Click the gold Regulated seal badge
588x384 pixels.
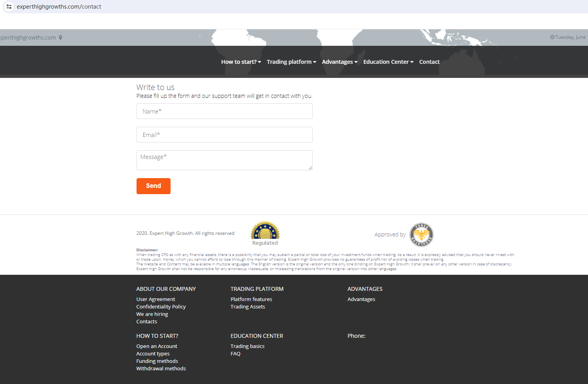(x=265, y=230)
